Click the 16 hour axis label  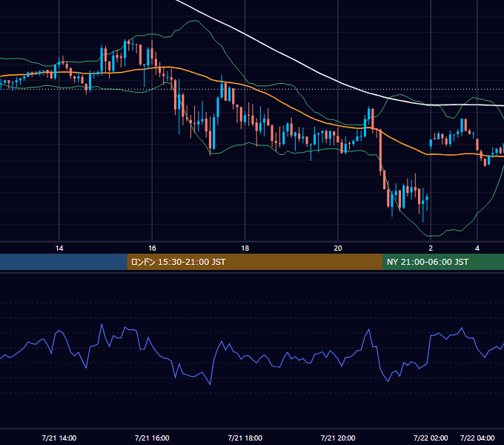152,248
